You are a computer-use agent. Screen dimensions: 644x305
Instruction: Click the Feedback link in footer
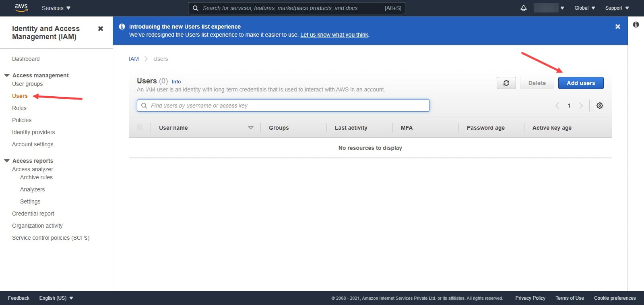click(19, 298)
